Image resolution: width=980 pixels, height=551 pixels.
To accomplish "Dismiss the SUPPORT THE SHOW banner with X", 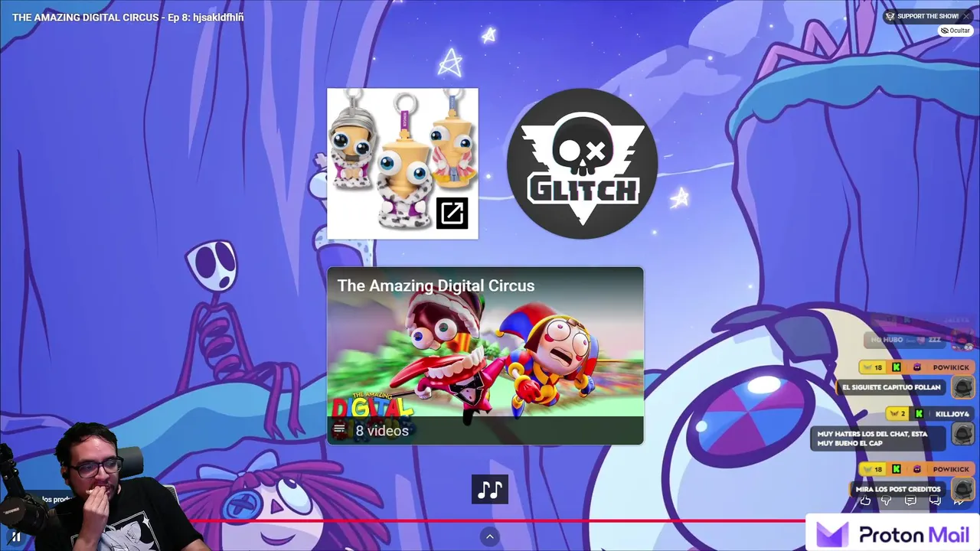I will (966, 16).
